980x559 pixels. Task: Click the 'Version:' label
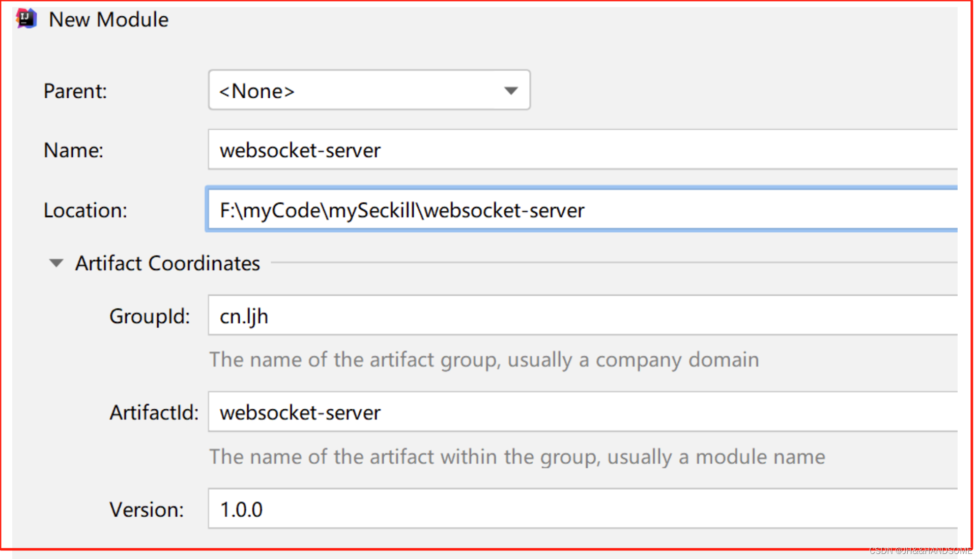147,510
